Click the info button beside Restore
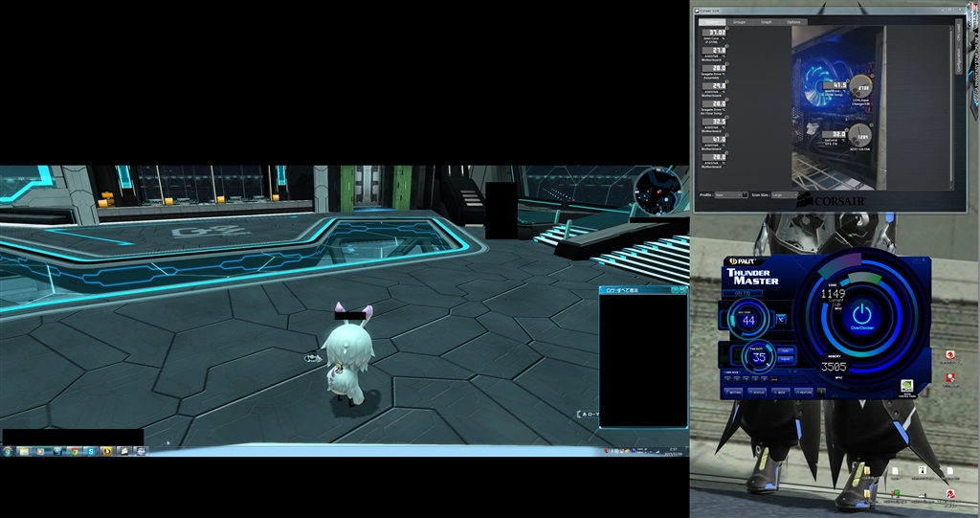Screen dimensions: 980x518 [x=821, y=393]
